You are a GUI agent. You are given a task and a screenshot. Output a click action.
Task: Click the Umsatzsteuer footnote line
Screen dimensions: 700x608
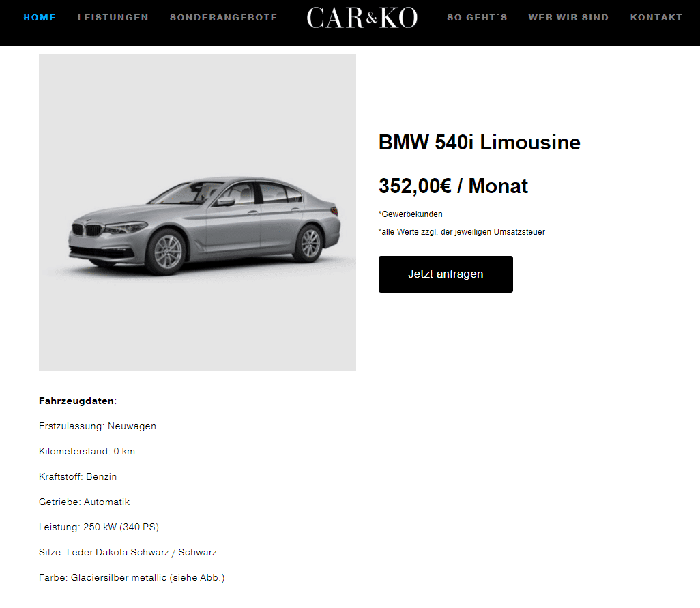462,232
